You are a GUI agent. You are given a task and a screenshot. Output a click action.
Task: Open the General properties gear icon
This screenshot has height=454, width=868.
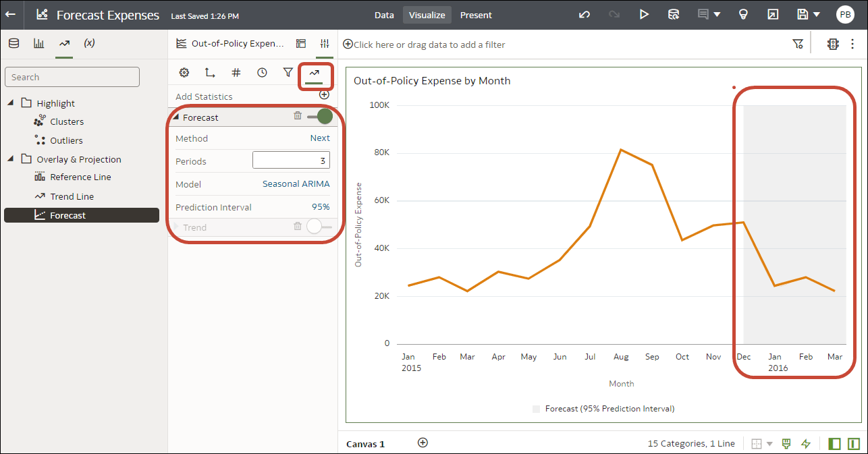pos(184,72)
